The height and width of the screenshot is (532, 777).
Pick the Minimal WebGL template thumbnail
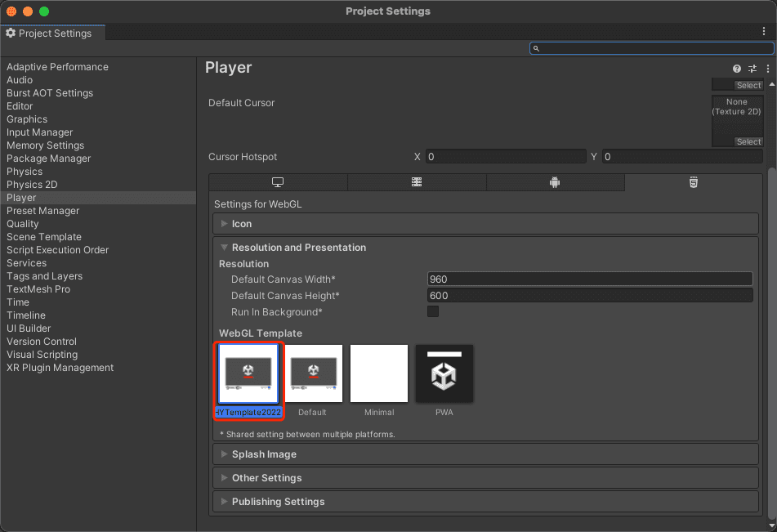click(x=379, y=373)
